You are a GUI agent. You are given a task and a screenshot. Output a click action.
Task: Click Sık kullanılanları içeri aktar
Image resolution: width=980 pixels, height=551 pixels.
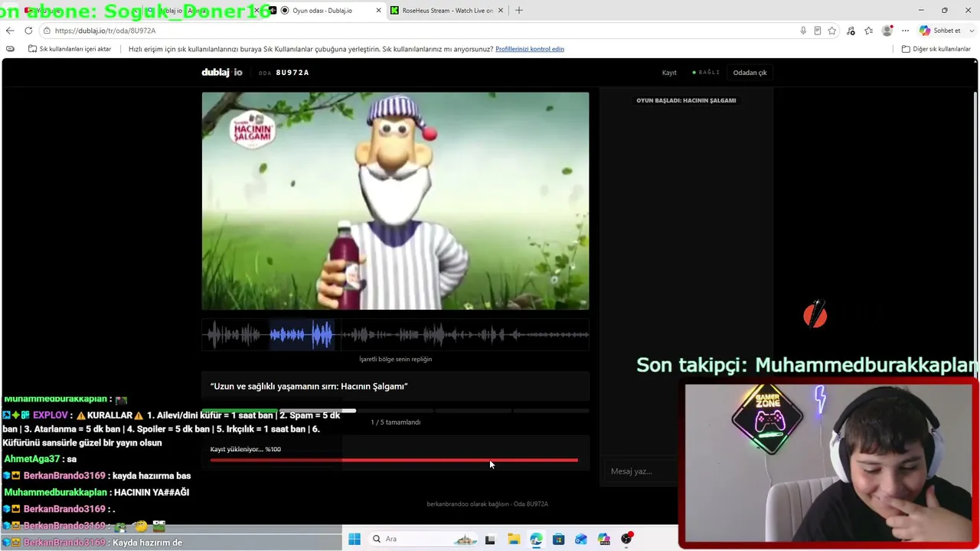[x=70, y=49]
